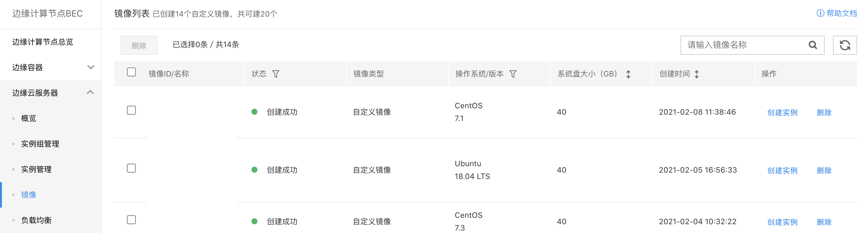Select all images with header checkbox

point(131,72)
